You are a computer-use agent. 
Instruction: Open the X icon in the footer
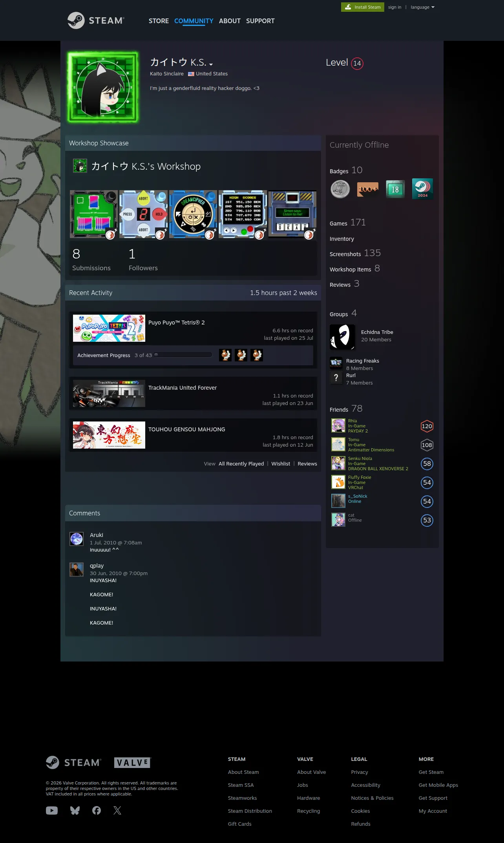click(117, 810)
